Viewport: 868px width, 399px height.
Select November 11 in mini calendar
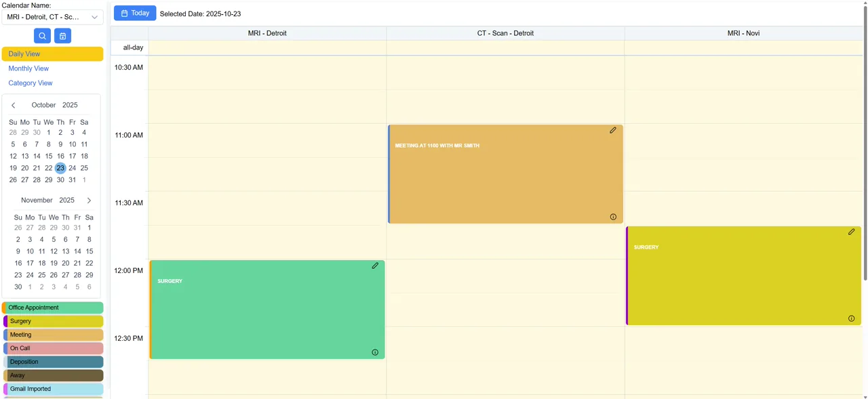click(42, 251)
